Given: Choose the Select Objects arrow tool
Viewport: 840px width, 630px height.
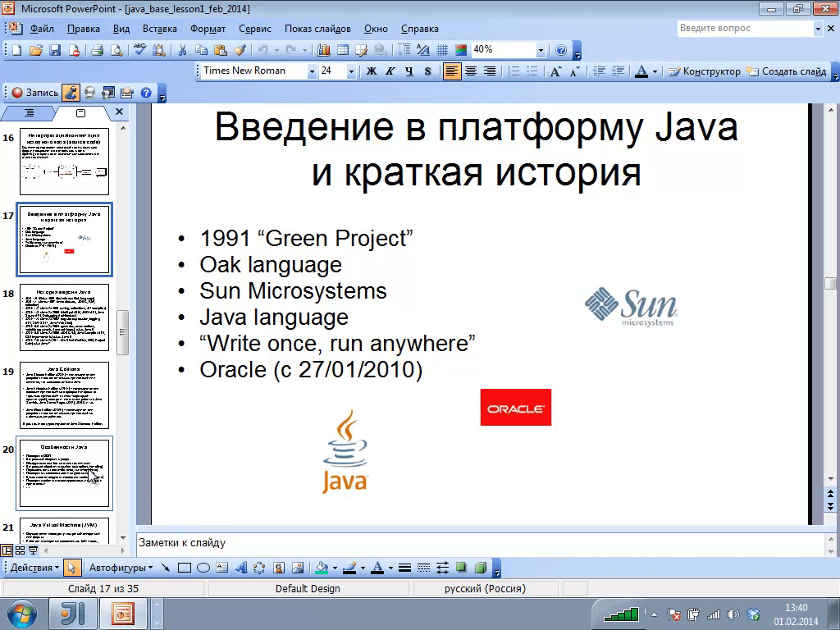Looking at the screenshot, I should click(71, 568).
